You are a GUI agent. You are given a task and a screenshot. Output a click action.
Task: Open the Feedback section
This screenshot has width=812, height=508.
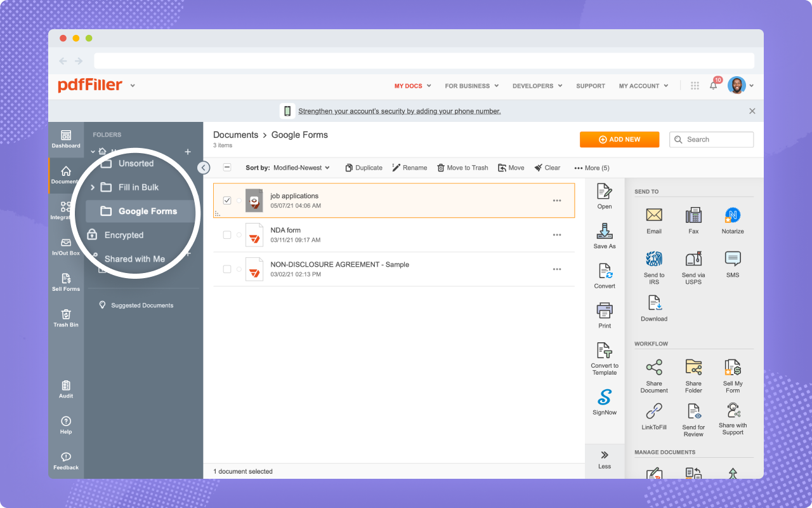pyautogui.click(x=66, y=461)
